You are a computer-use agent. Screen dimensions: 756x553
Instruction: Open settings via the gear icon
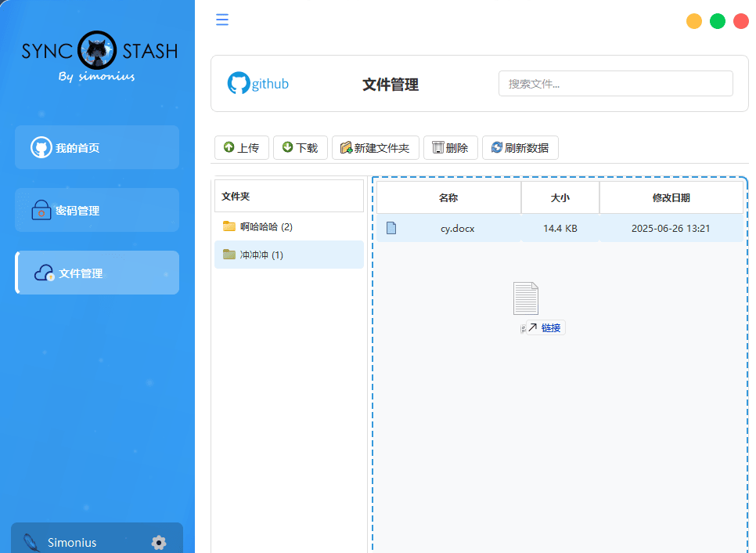click(159, 542)
